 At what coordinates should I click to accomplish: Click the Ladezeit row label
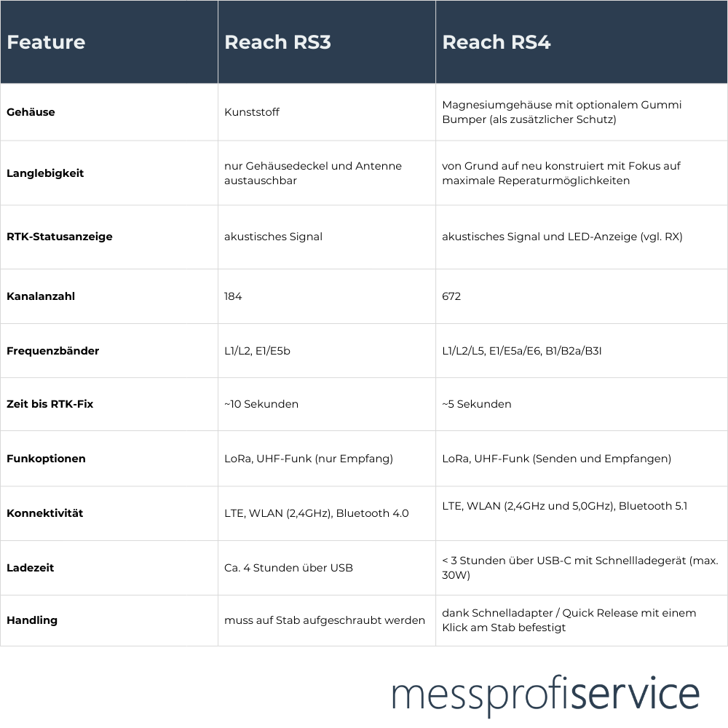[31, 568]
